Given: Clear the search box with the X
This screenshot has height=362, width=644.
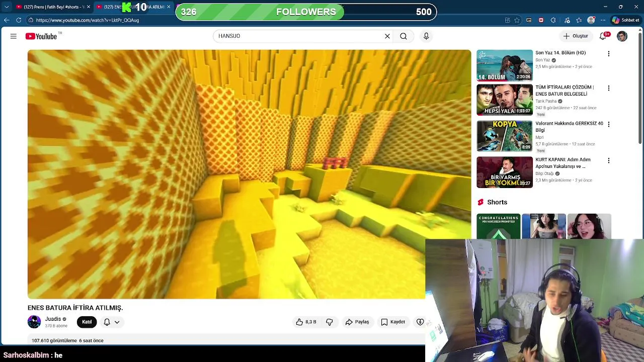Looking at the screenshot, I should click(387, 36).
